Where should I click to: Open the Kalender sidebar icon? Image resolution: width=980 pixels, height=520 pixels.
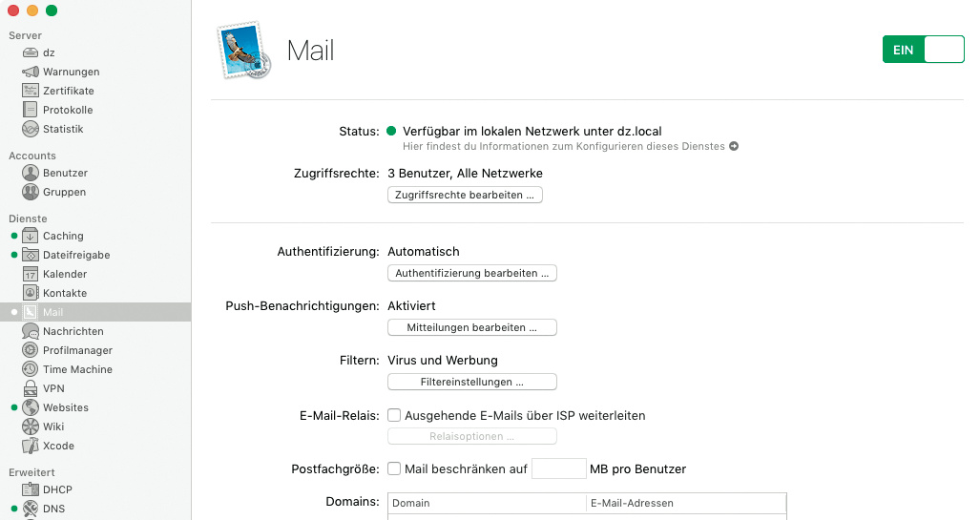tap(31, 274)
